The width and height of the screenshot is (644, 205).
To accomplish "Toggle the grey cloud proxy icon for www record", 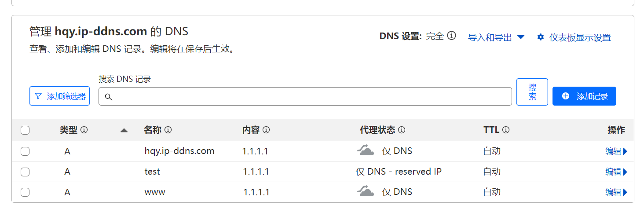I will pos(366,191).
